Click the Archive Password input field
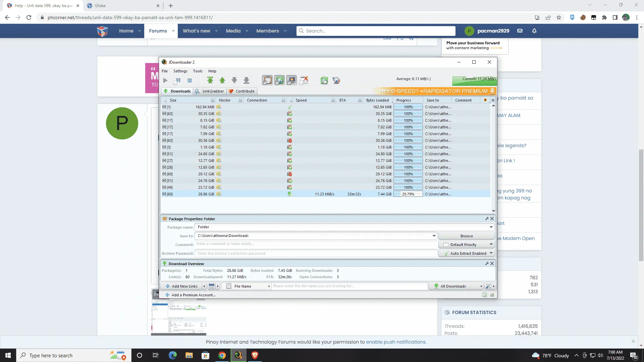 (x=316, y=253)
